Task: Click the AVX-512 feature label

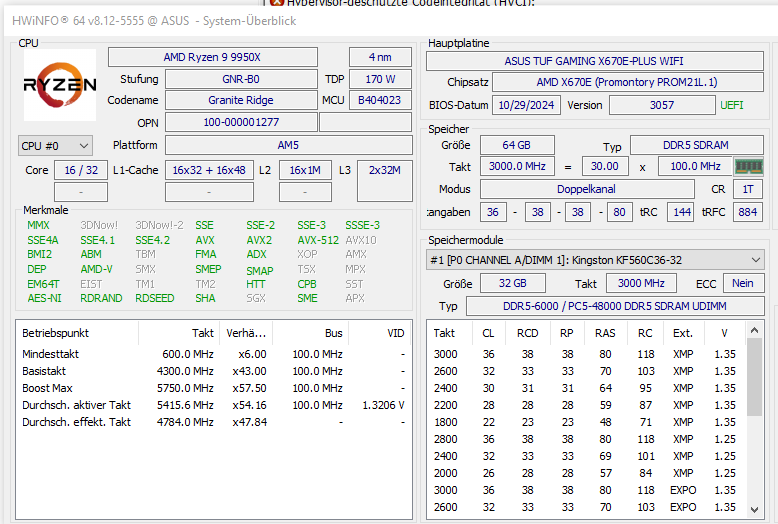Action: [318, 240]
